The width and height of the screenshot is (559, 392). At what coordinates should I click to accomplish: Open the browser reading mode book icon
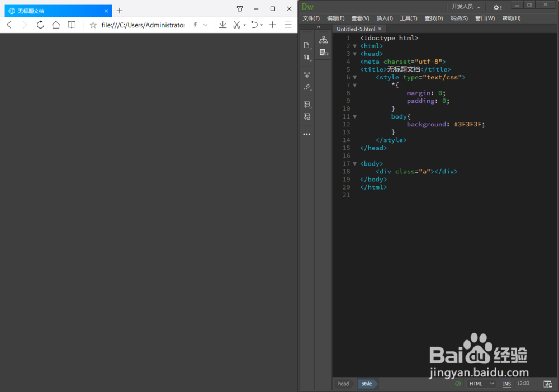pos(72,25)
